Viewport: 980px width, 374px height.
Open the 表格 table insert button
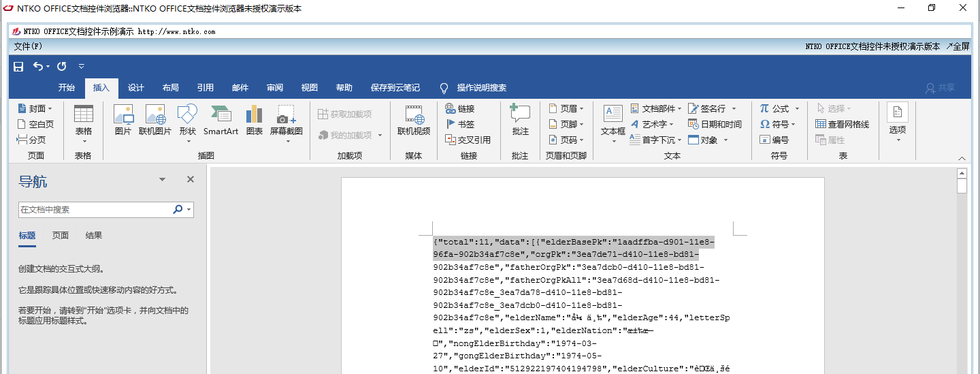coord(83,124)
